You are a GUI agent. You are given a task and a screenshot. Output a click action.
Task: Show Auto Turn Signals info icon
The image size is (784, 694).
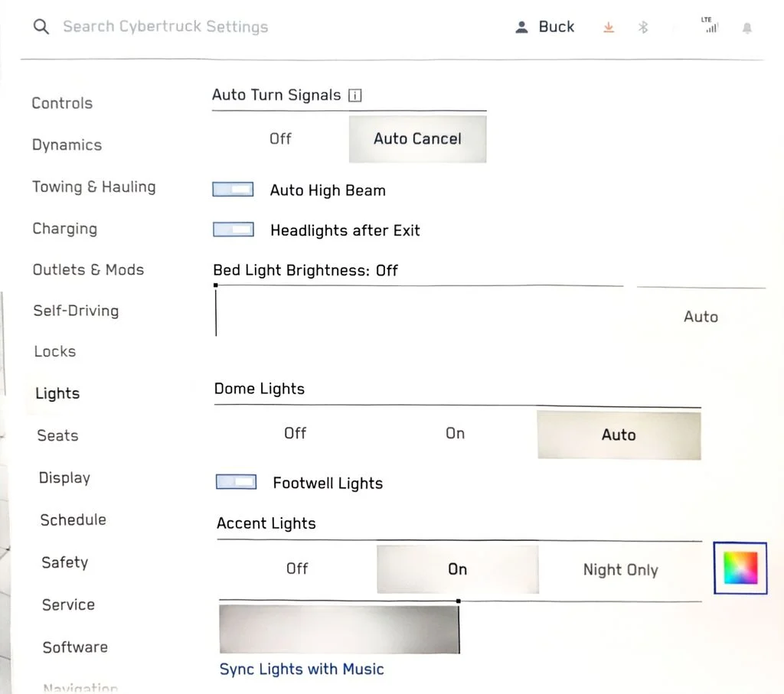click(x=355, y=95)
